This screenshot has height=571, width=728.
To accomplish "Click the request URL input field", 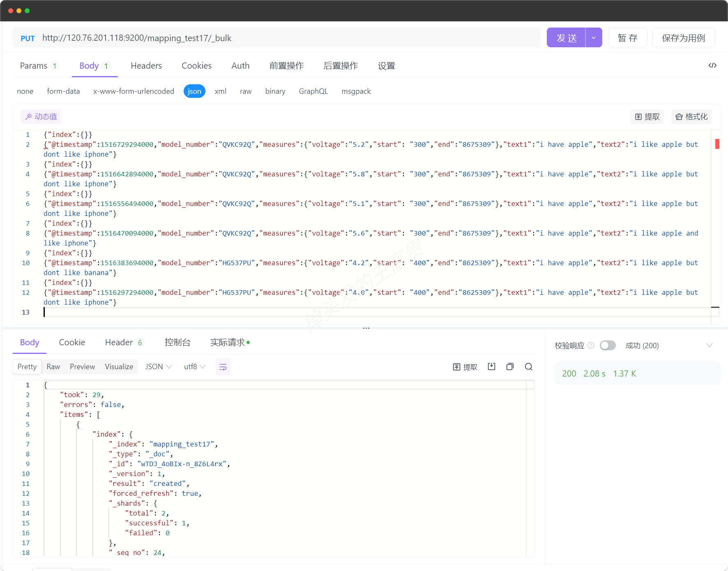I will (x=290, y=38).
